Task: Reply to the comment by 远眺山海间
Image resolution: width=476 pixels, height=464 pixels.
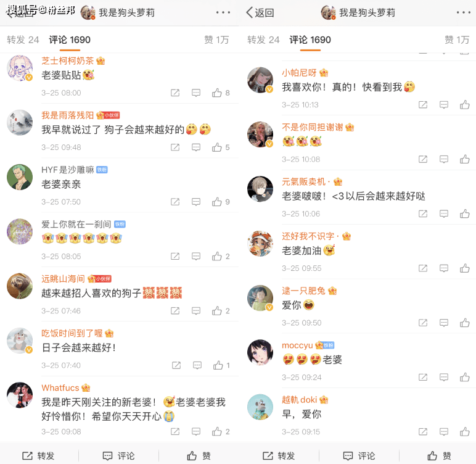Action: coord(196,311)
